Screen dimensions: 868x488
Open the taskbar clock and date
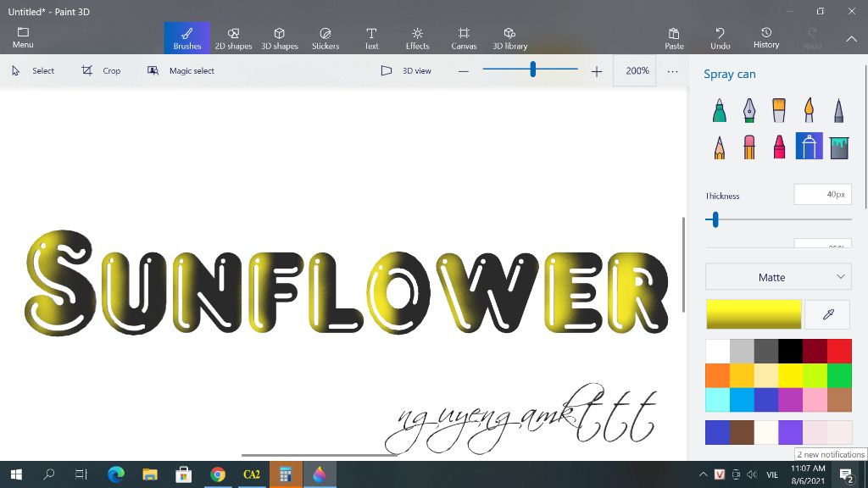808,474
